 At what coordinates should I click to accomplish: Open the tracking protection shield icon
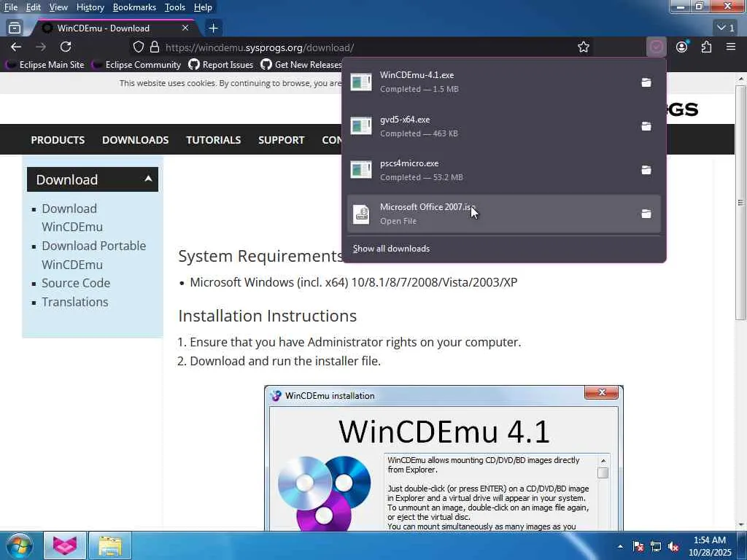tap(138, 47)
